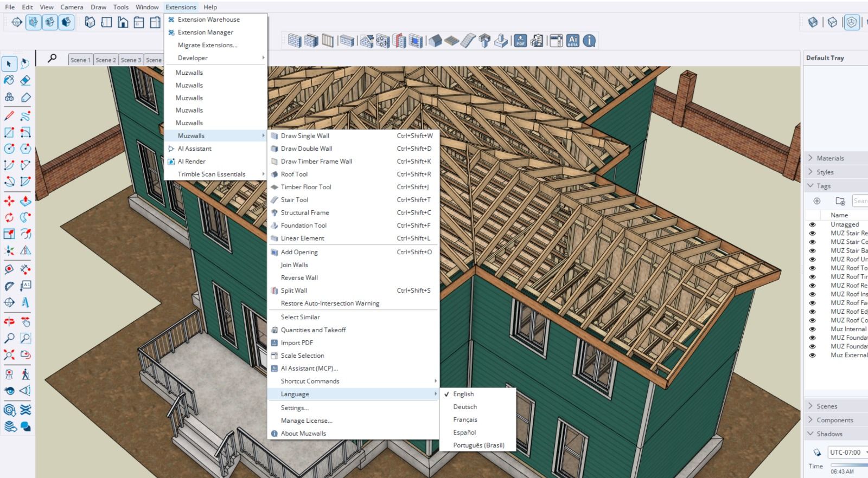Click the add tag folder icon
This screenshot has width=868, height=478.
pyautogui.click(x=840, y=201)
